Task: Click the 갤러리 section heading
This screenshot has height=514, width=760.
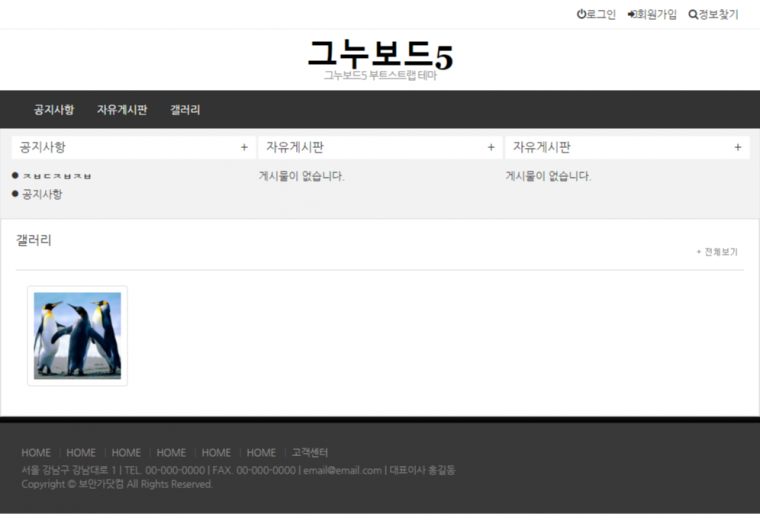Action: tap(34, 240)
